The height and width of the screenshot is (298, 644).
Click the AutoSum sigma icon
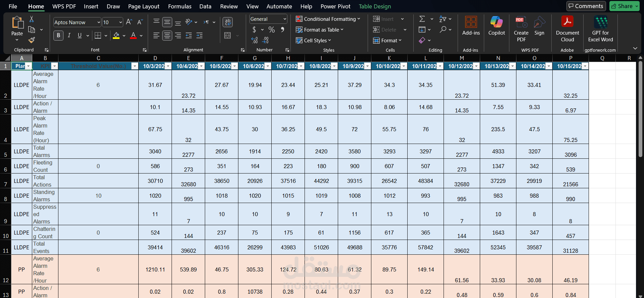point(422,19)
